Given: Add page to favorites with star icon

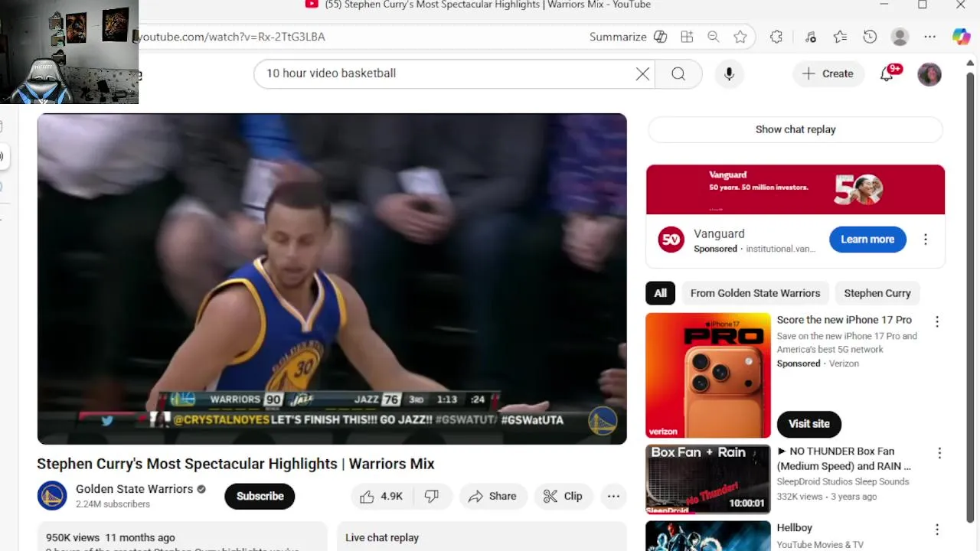Looking at the screenshot, I should click(x=740, y=37).
